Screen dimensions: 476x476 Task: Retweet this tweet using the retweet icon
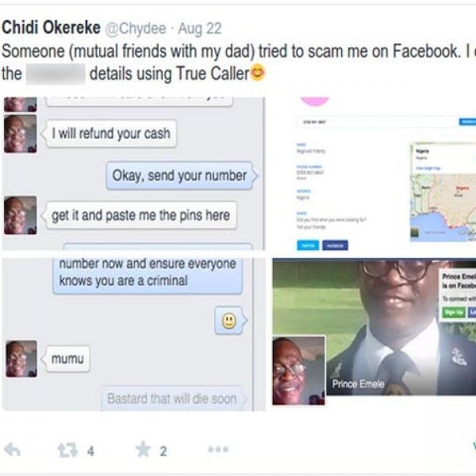[67, 450]
